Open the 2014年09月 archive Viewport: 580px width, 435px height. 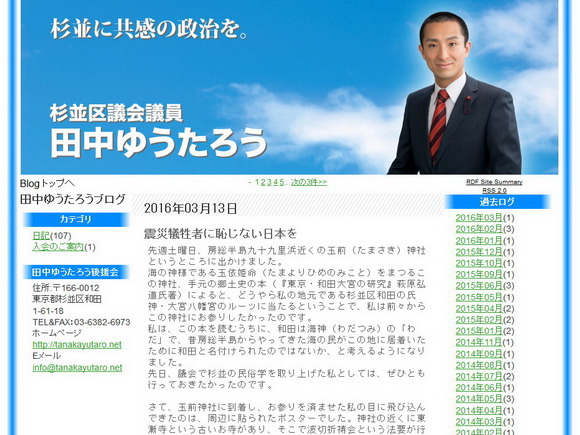pyautogui.click(x=479, y=354)
